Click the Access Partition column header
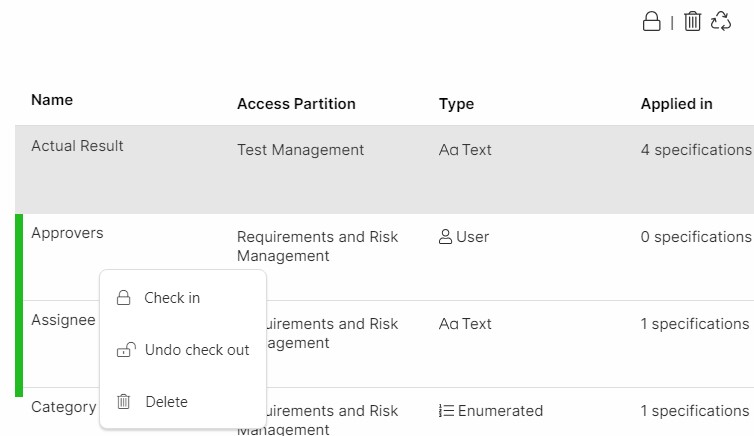The height and width of the screenshot is (436, 754). [x=296, y=104]
